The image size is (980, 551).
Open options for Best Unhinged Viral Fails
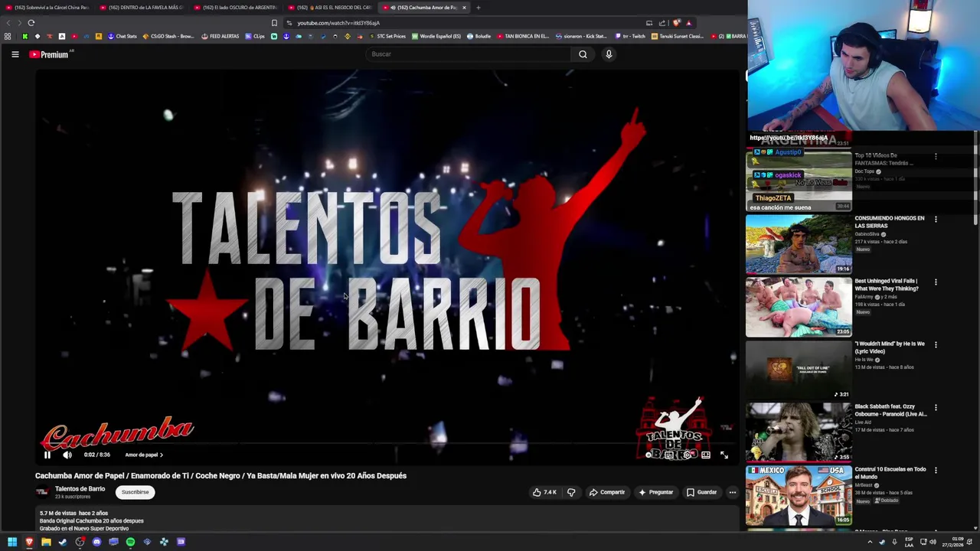(x=936, y=282)
